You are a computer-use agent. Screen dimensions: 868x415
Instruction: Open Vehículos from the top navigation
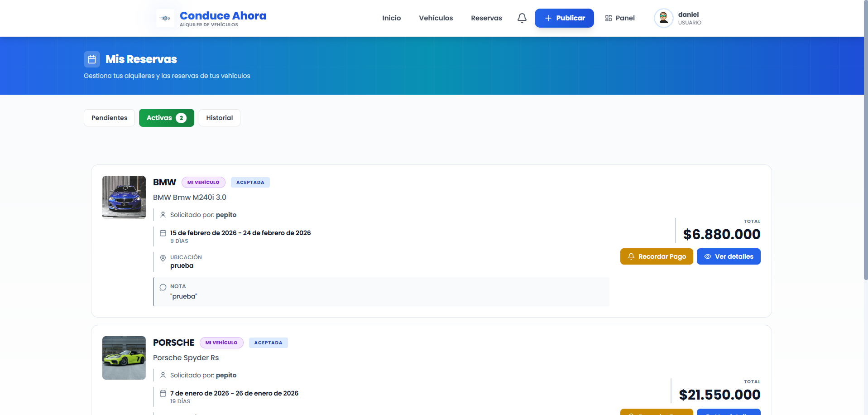(x=436, y=18)
